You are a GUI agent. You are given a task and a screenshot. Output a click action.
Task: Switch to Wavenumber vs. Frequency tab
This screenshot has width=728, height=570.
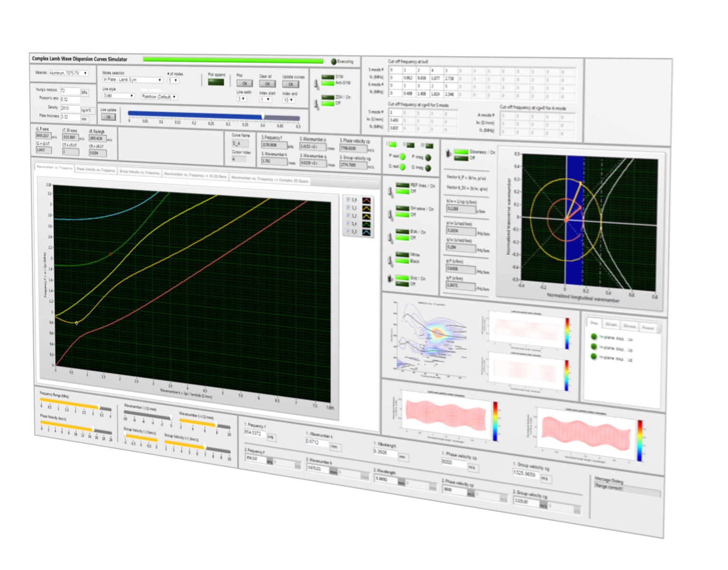click(55, 167)
